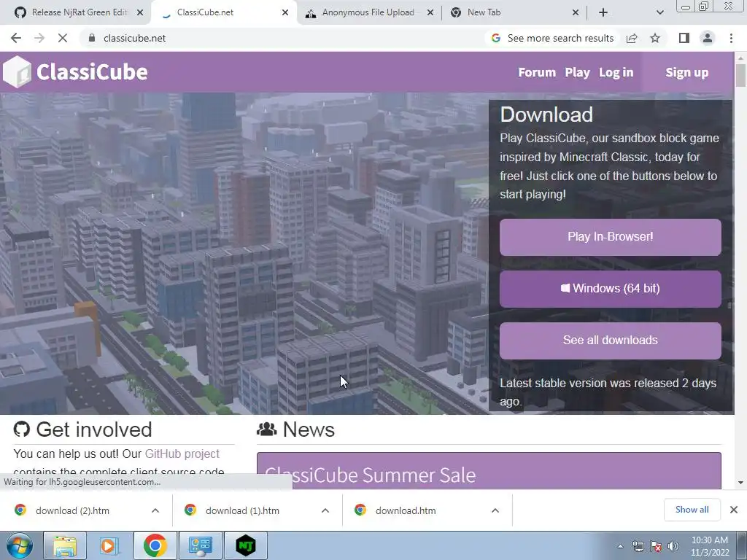
Task: Open the Log in nav link
Action: click(616, 72)
